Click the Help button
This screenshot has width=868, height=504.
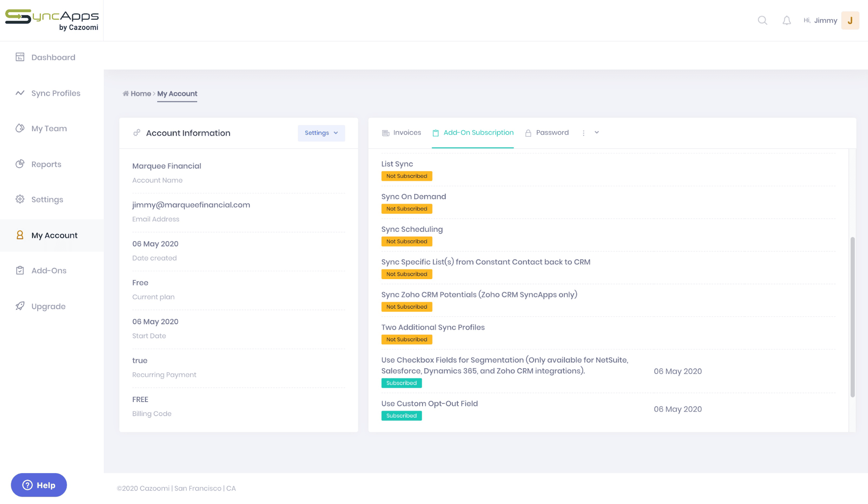pos(39,485)
